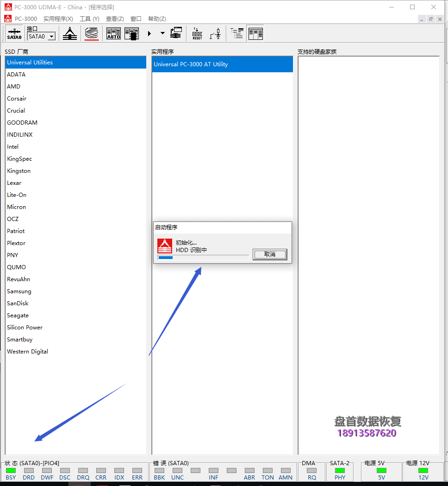Select SanDisk in SSD vendor list
Image resolution: width=448 pixels, height=486 pixels.
click(75, 303)
